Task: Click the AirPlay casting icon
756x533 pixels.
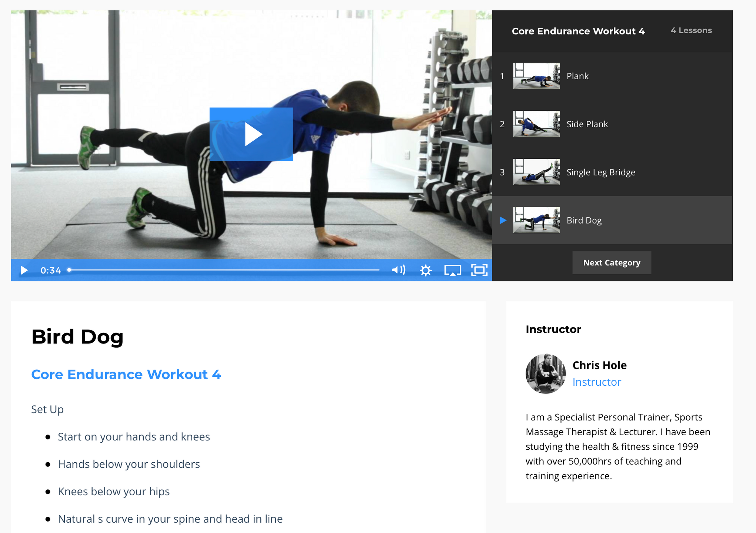Action: click(x=453, y=270)
